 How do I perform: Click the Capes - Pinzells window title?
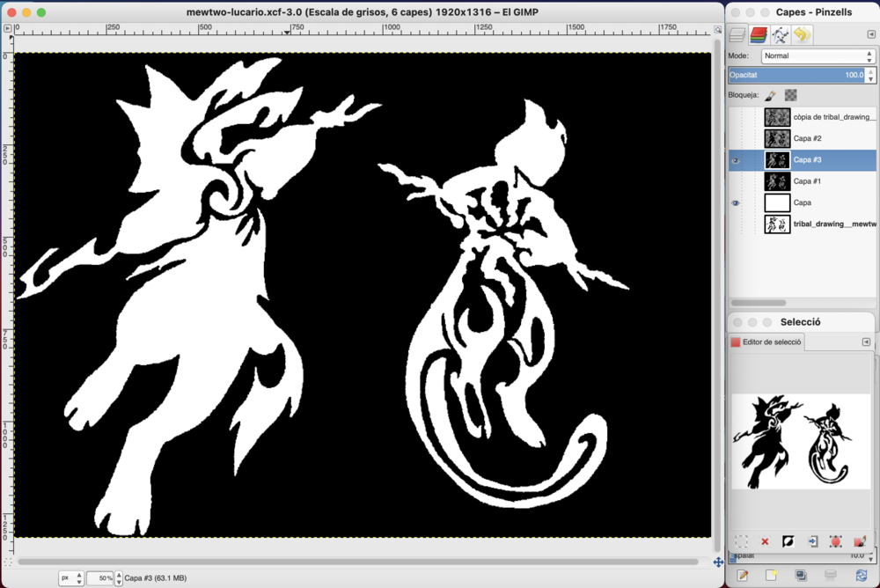814,11
